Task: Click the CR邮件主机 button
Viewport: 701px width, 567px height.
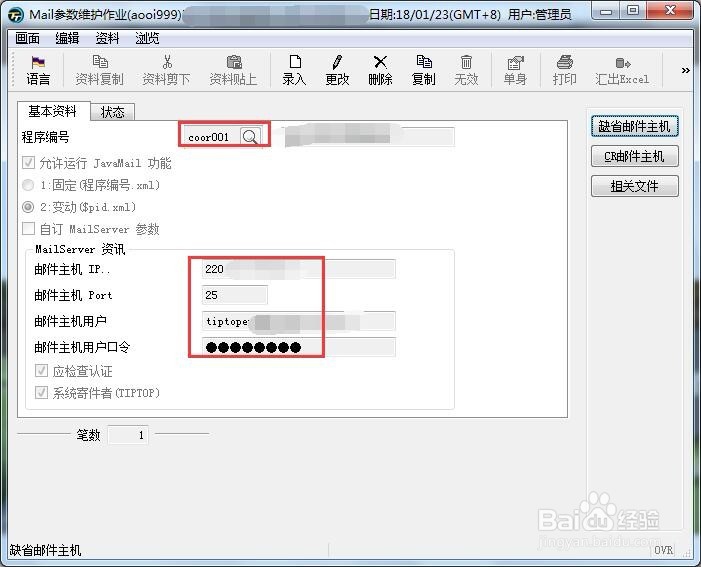Action: 634,156
